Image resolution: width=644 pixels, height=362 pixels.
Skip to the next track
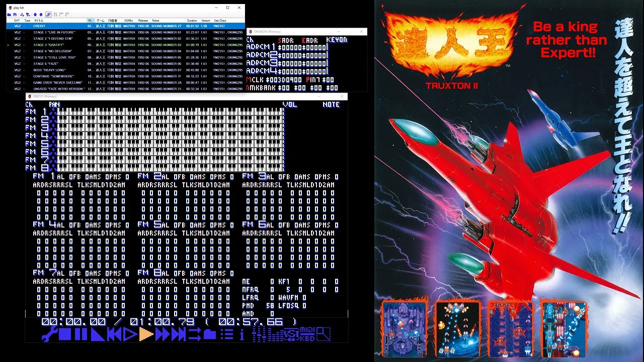pos(179,334)
